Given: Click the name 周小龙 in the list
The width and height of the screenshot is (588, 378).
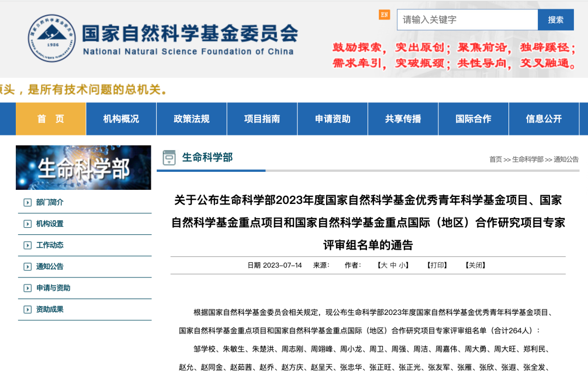Looking at the screenshot, I should click(351, 349).
